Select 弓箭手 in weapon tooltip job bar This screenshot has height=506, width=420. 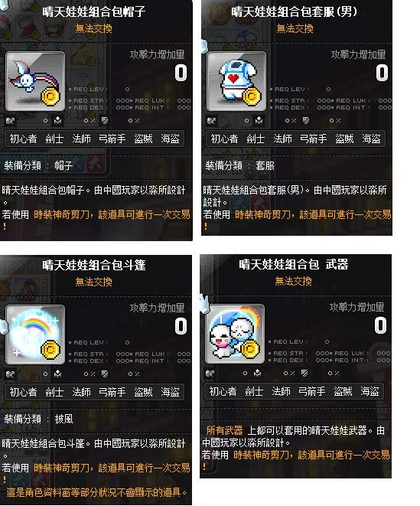coord(312,392)
